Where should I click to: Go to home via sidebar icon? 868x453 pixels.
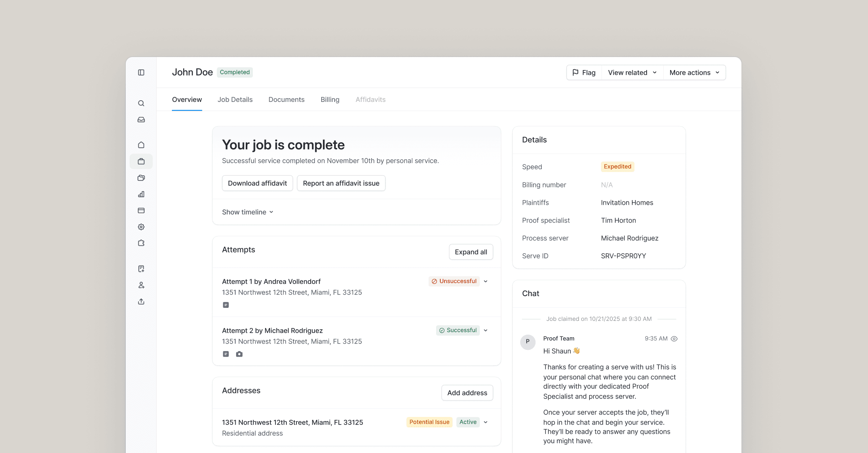pos(141,145)
